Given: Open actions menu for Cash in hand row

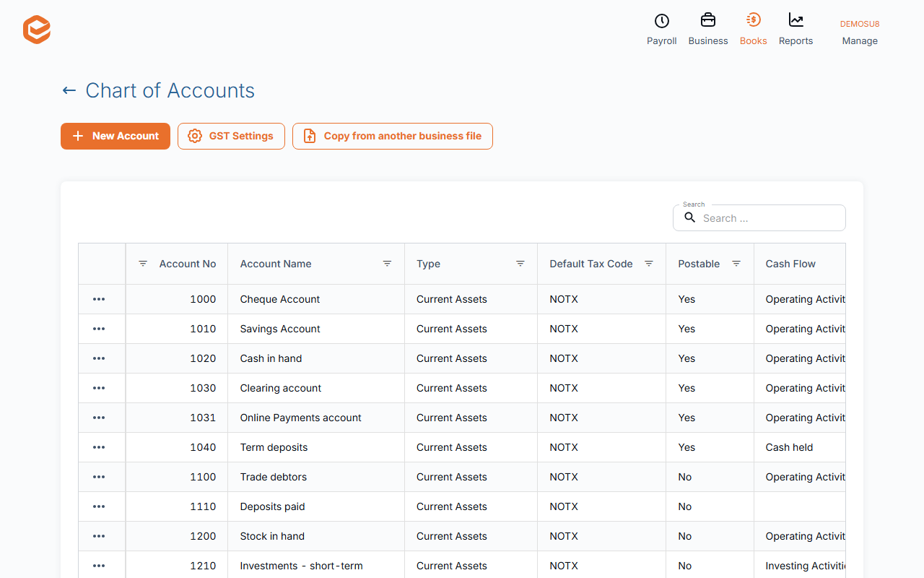Looking at the screenshot, I should (99, 358).
